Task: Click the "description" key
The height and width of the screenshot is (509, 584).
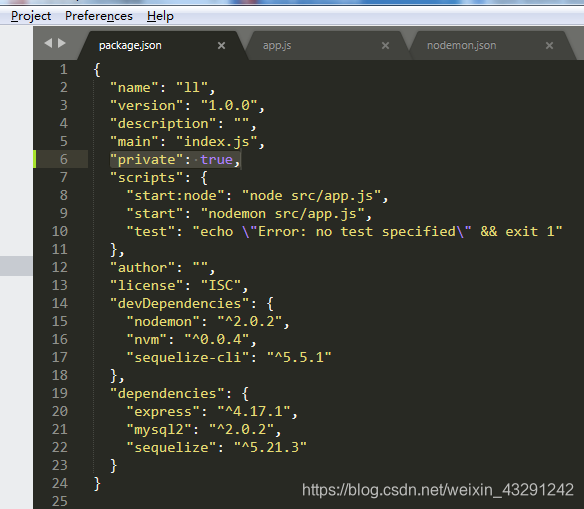Action: (x=163, y=123)
